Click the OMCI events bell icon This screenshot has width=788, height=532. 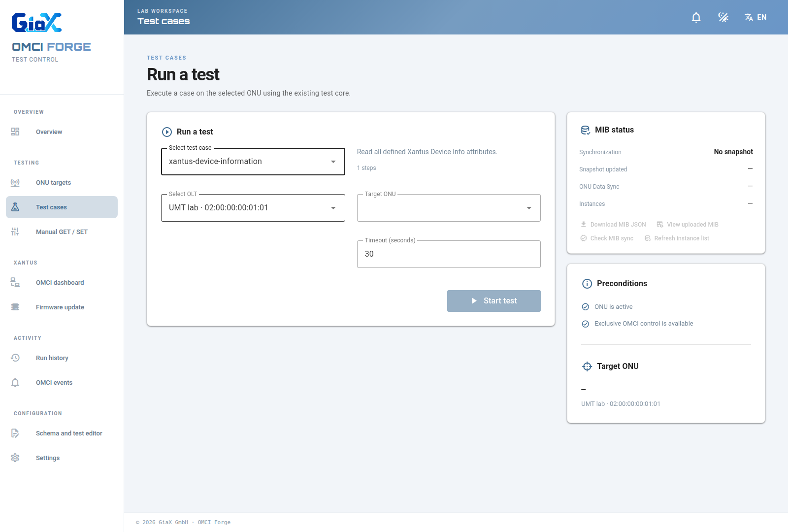(x=15, y=382)
